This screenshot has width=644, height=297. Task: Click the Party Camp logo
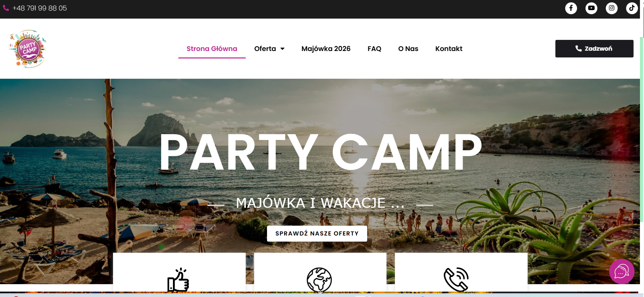coord(28,49)
